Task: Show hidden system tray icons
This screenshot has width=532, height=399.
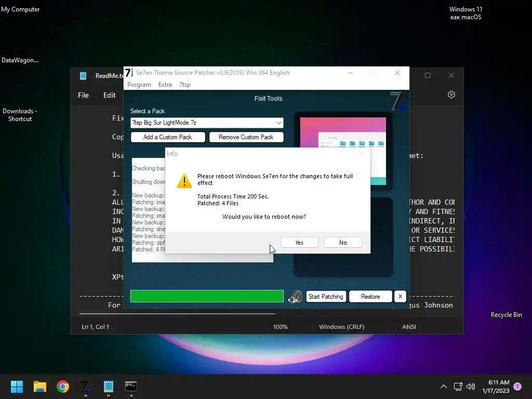Action: (x=444, y=387)
